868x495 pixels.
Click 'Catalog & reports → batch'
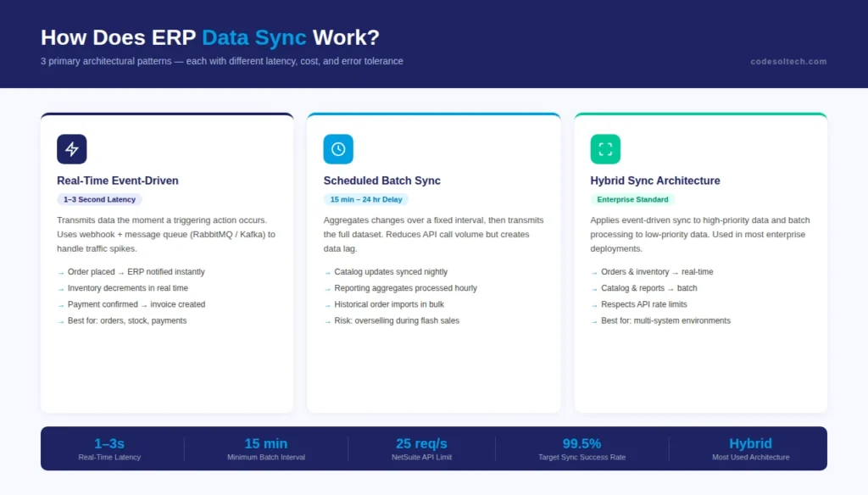(x=648, y=288)
